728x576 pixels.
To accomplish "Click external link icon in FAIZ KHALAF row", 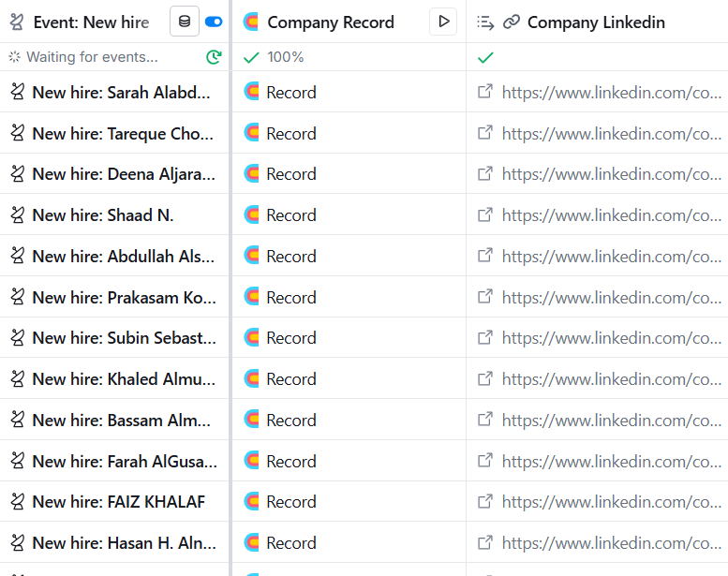I will (x=485, y=501).
